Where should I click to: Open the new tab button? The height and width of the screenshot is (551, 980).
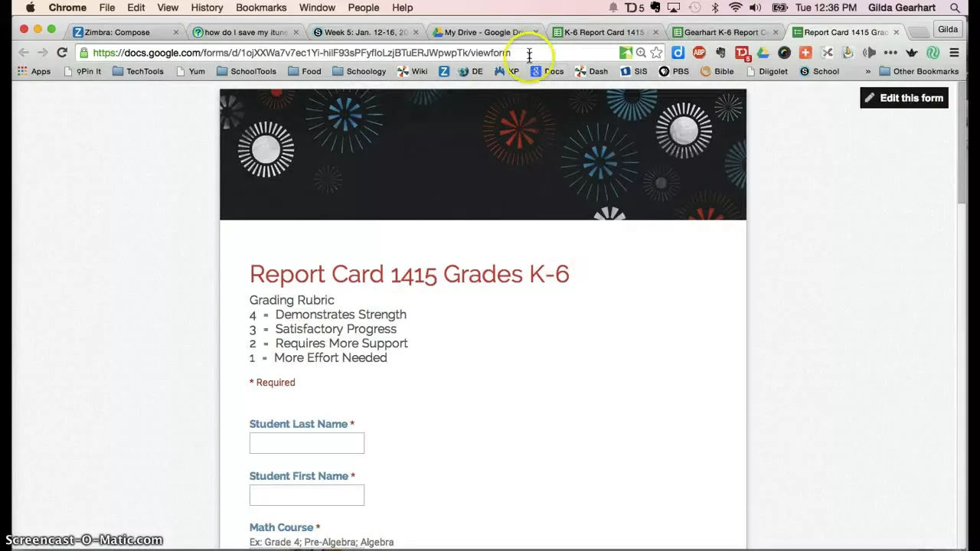[x=919, y=32]
